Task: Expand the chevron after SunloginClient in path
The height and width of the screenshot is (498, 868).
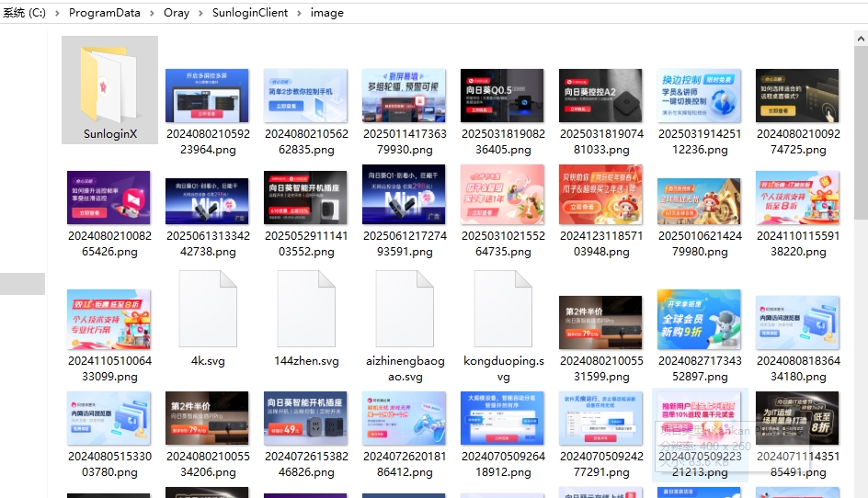Action: (x=299, y=13)
